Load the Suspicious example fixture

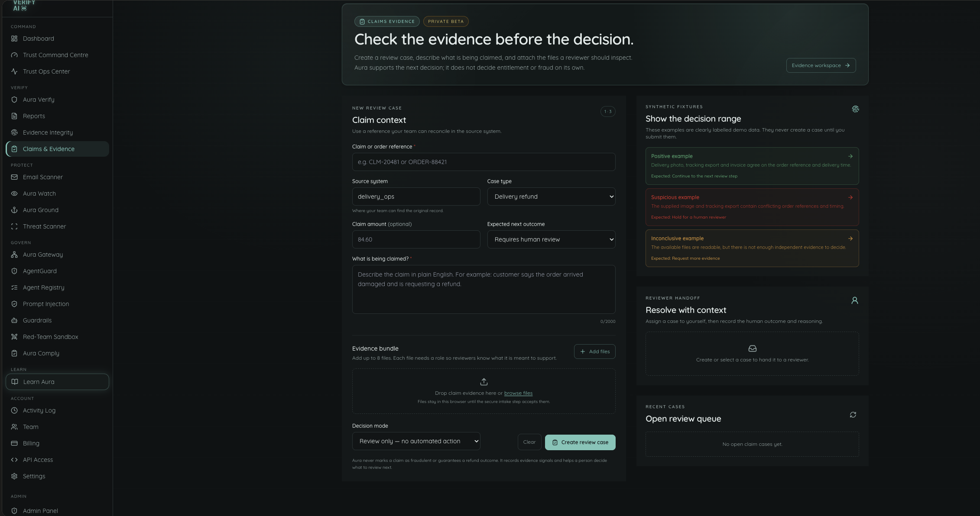click(752, 207)
